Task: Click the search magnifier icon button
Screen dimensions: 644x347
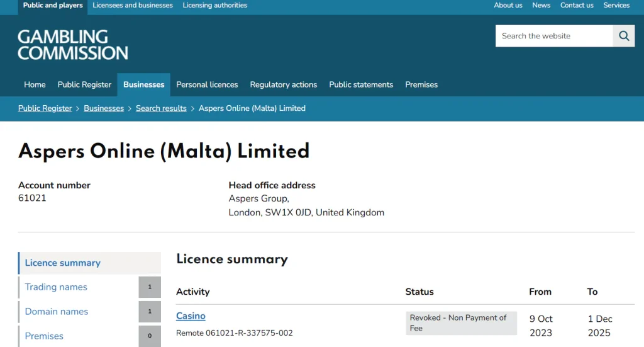Action: pyautogui.click(x=623, y=36)
